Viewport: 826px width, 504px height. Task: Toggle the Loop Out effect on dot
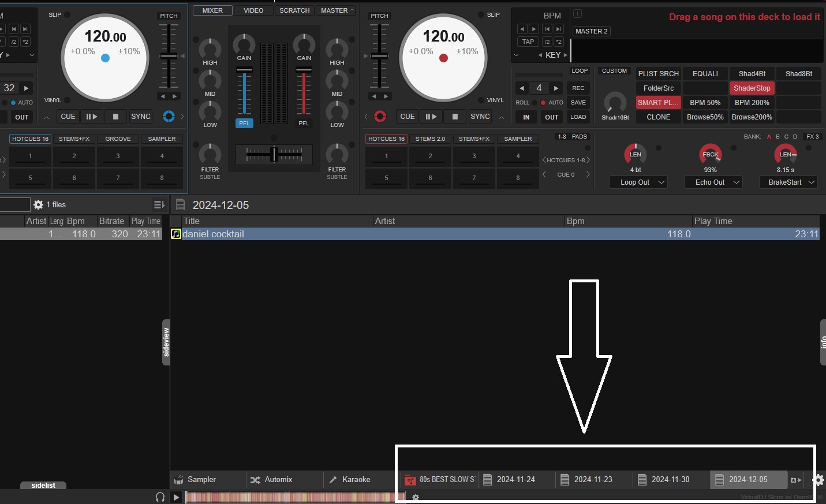point(659,148)
